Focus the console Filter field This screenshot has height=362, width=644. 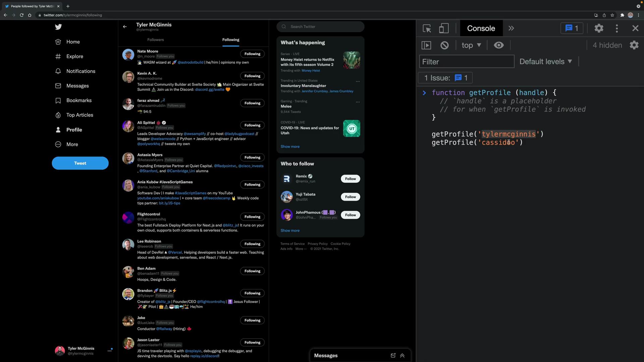tap(467, 62)
